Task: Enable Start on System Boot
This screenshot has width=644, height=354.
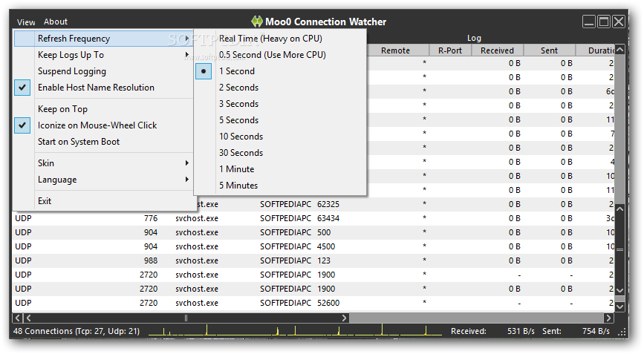Action: click(103, 142)
